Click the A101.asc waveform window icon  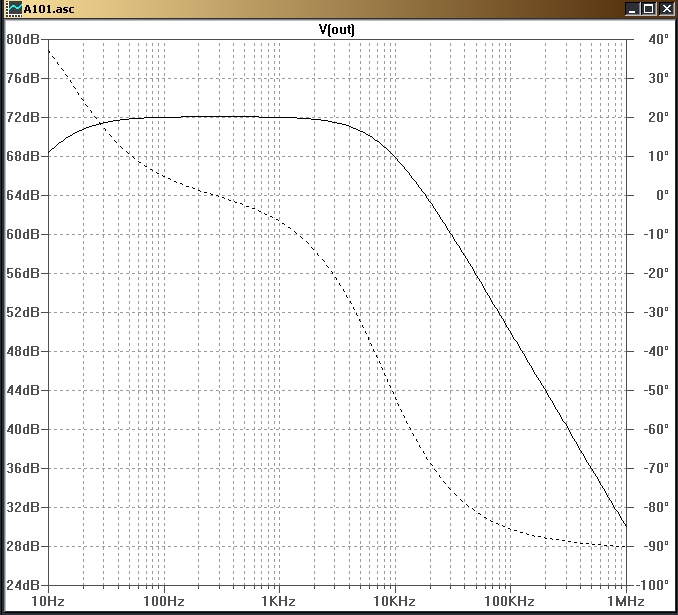[15, 9]
